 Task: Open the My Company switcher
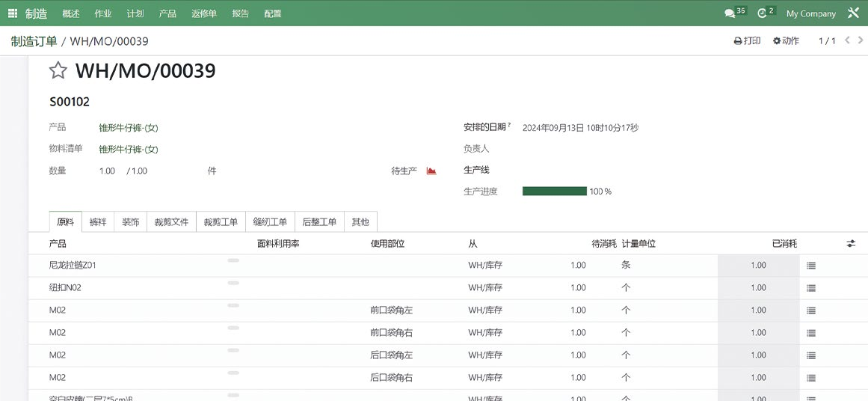coord(811,13)
